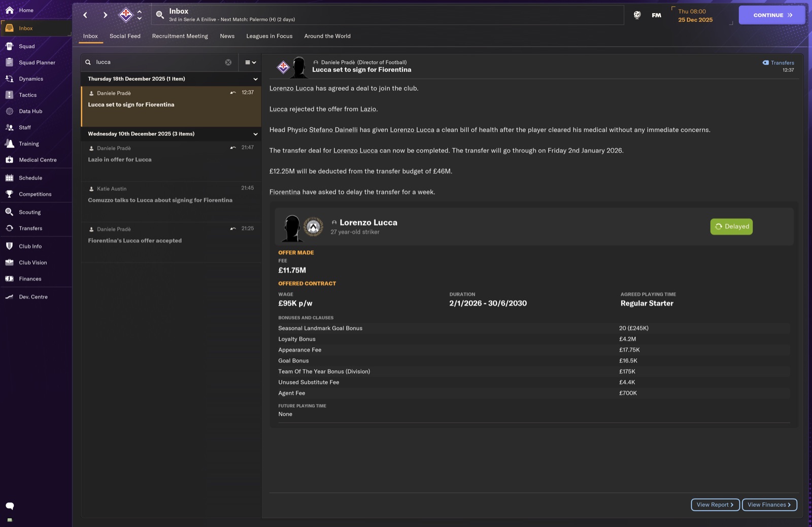Open the Around the World tab
812x527 pixels.
(327, 36)
